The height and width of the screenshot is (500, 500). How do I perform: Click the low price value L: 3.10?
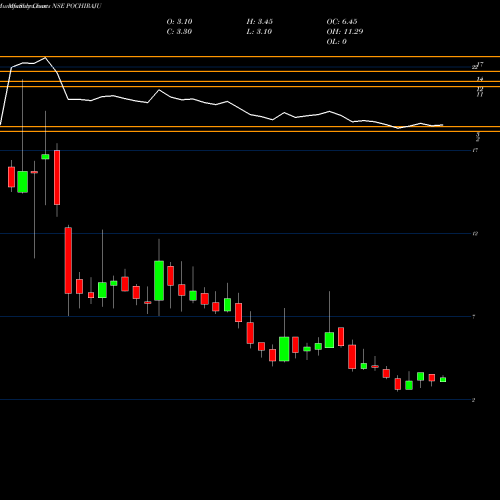point(259,32)
